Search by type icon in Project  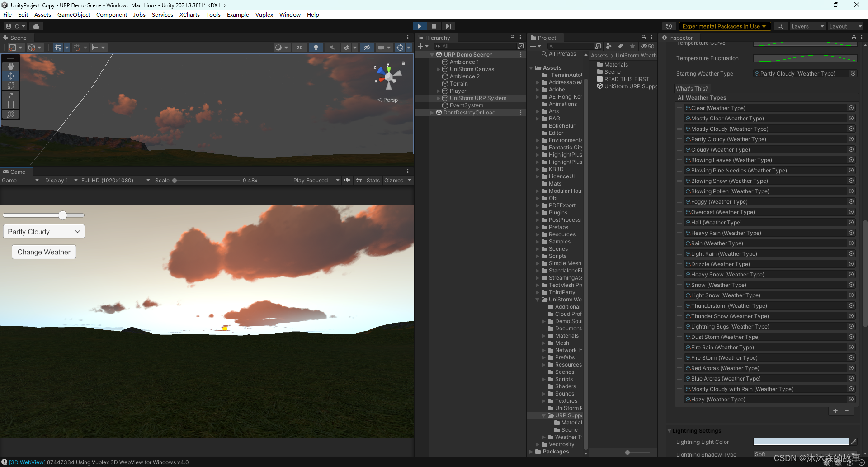(x=609, y=46)
